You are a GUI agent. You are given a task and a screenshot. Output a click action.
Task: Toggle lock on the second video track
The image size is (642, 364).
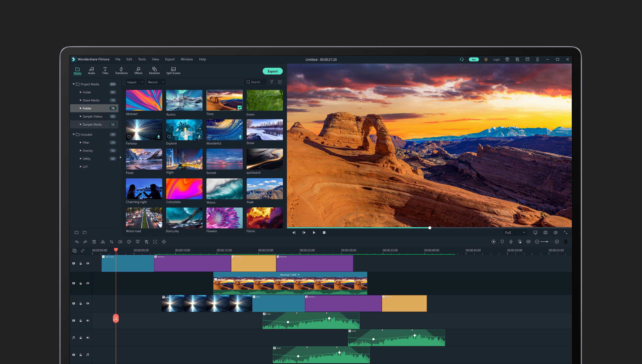pyautogui.click(x=81, y=283)
